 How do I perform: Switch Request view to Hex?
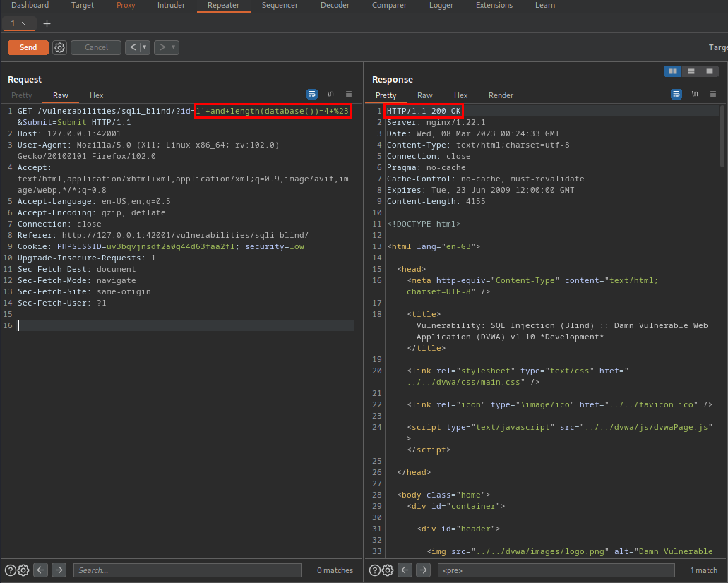pyautogui.click(x=96, y=95)
